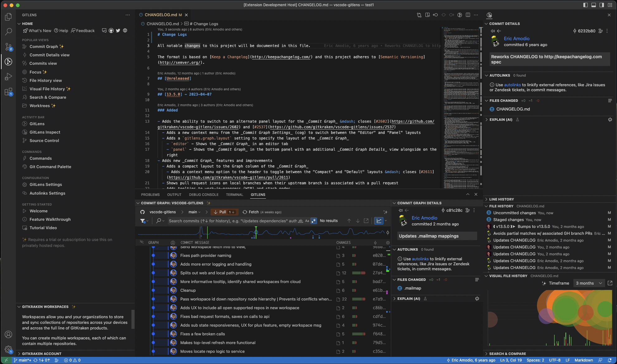Viewport: 617px width, 364px height.
Task: Open the Feedback link
Action: (83, 31)
